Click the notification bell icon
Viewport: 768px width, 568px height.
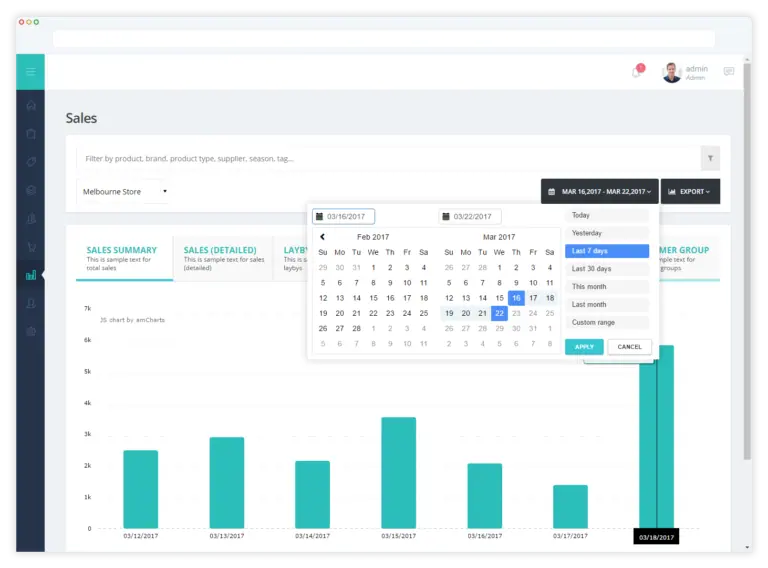coord(636,72)
